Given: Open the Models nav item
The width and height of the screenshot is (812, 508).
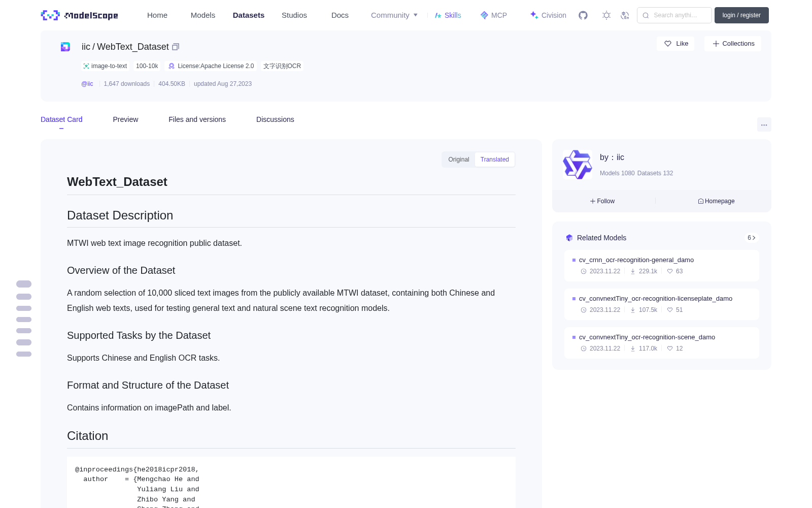Looking at the screenshot, I should click(x=203, y=15).
